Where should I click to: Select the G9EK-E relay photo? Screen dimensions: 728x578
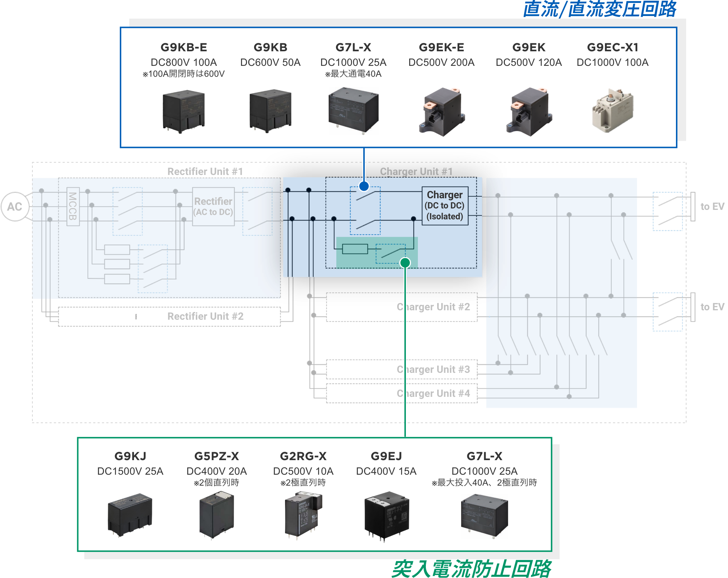[442, 112]
